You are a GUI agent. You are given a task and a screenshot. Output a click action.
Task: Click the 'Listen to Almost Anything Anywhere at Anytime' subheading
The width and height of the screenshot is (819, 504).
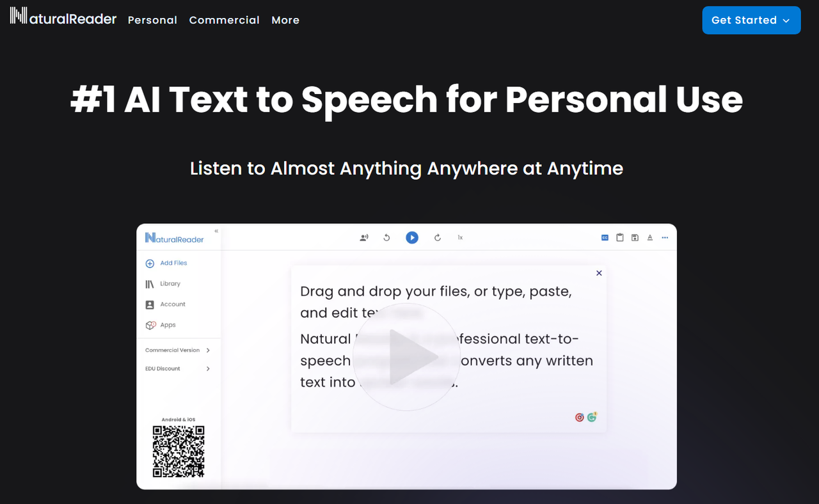[406, 168]
